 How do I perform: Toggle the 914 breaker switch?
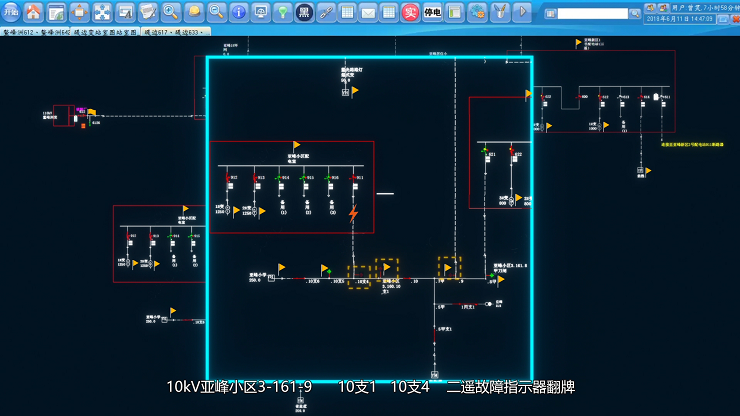pos(279,178)
